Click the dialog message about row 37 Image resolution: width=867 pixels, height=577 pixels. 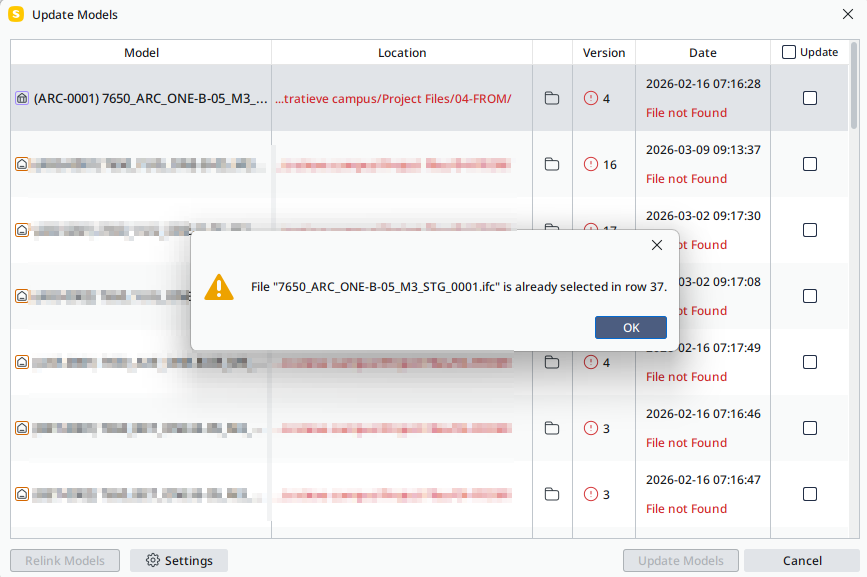459,287
